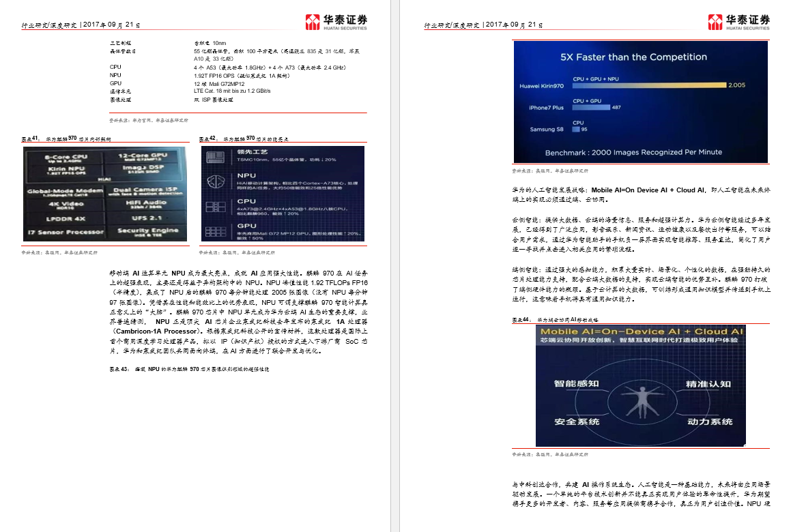The height and width of the screenshot is (532, 791).
Task: Click the "4K Video" cell
Action: pos(66,205)
